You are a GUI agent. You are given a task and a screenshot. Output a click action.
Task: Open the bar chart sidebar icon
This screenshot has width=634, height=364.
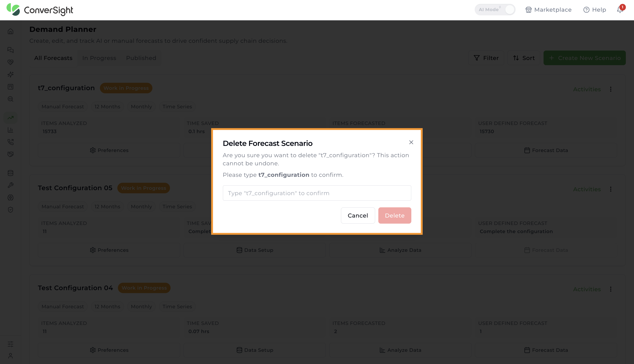click(11, 130)
